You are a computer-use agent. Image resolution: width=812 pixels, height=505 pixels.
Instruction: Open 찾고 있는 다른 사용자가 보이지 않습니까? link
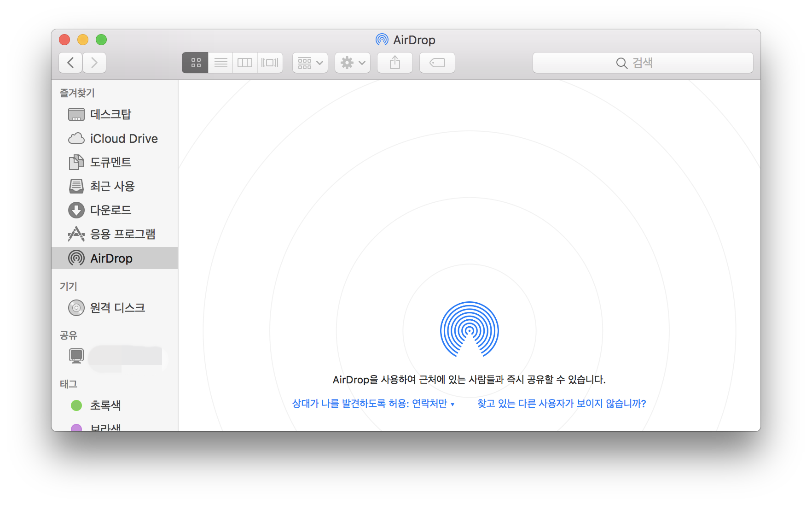coord(562,404)
